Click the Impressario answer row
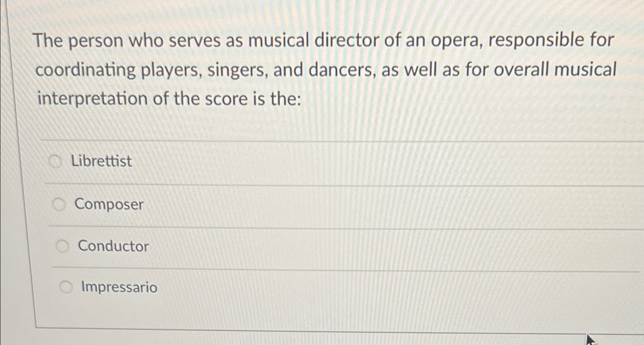Viewport: 644px width, 345px height. point(268,288)
